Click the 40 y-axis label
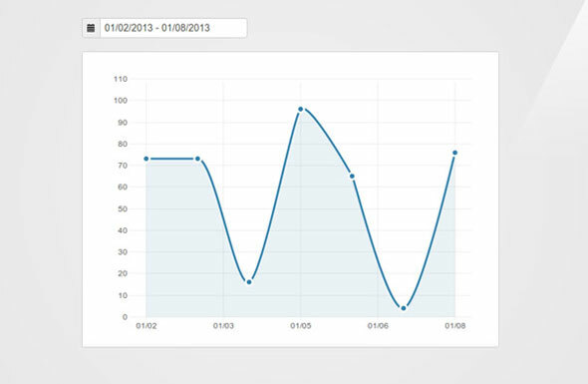The height and width of the screenshot is (384, 588). coord(123,230)
